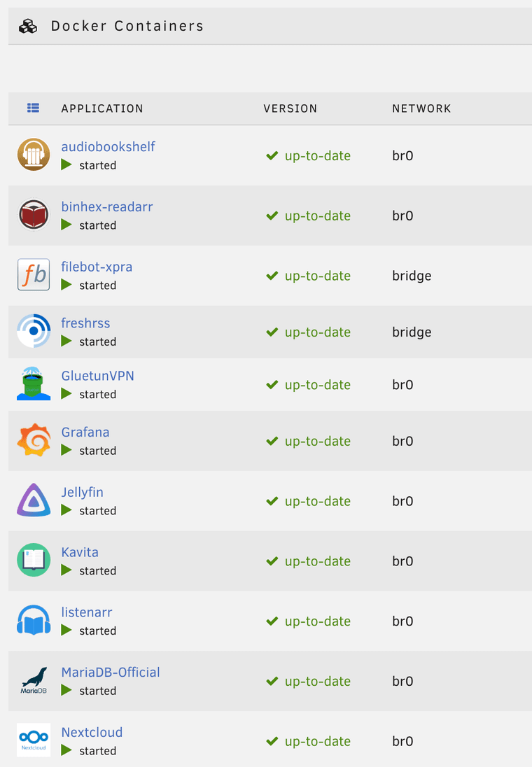Click the audiobookshelf container icon
Viewport: 532px width, 767px height.
coord(34,155)
